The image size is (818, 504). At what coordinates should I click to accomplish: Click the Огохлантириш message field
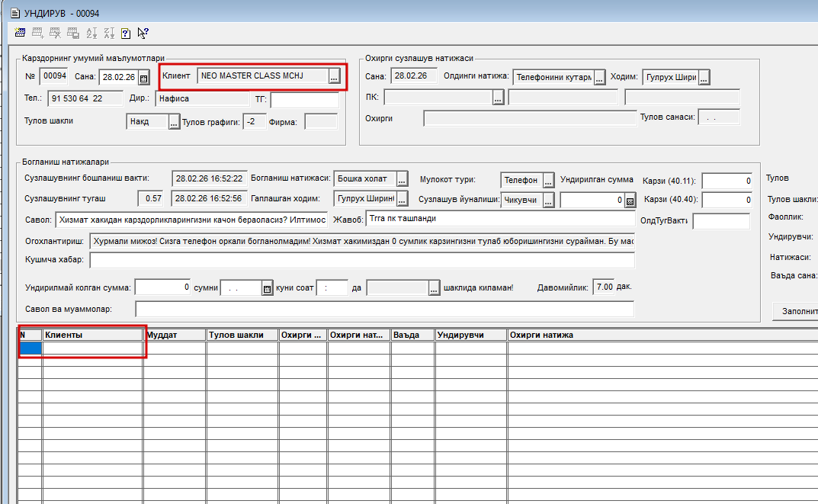coord(362,241)
